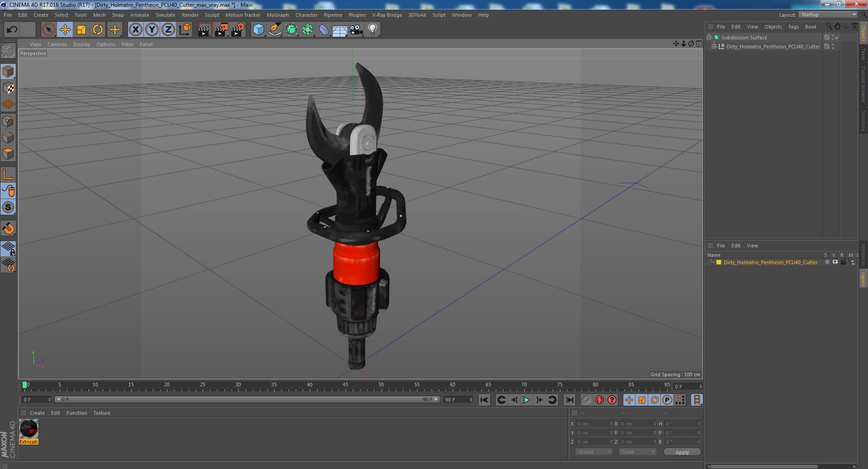The width and height of the screenshot is (868, 469).
Task: Add a subdivision generator object
Action: pyautogui.click(x=291, y=30)
